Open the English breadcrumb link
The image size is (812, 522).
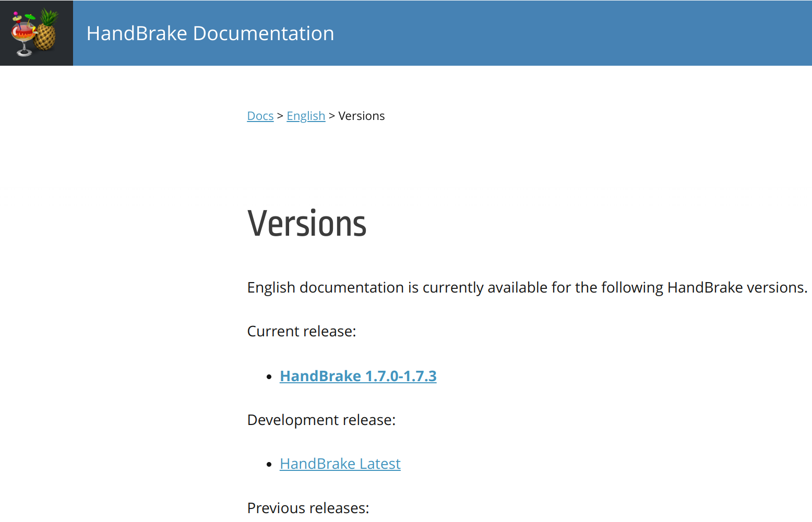point(306,116)
